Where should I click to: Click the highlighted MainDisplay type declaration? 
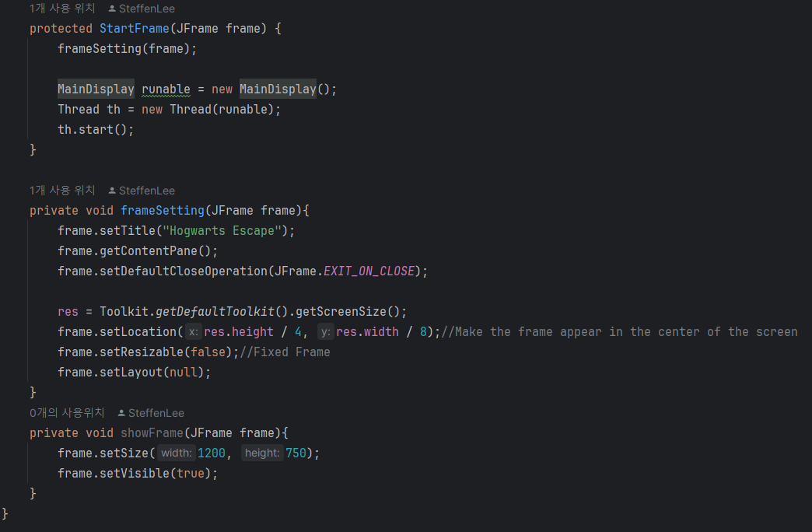[x=96, y=89]
